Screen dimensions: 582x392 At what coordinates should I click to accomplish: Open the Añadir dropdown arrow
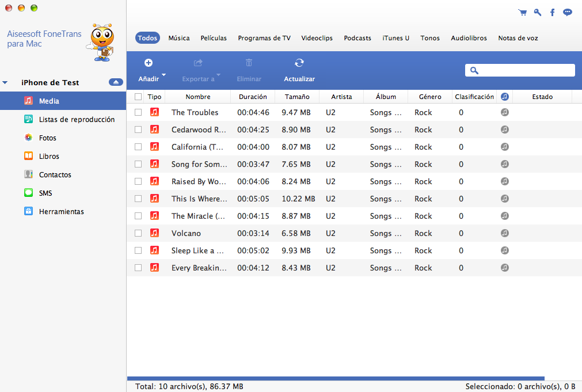click(163, 75)
